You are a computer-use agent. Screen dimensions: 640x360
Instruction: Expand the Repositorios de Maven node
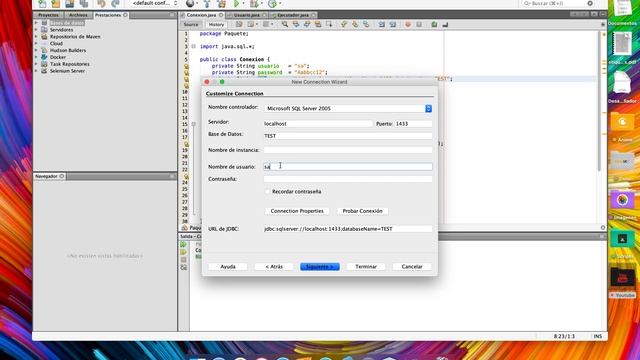click(36, 37)
